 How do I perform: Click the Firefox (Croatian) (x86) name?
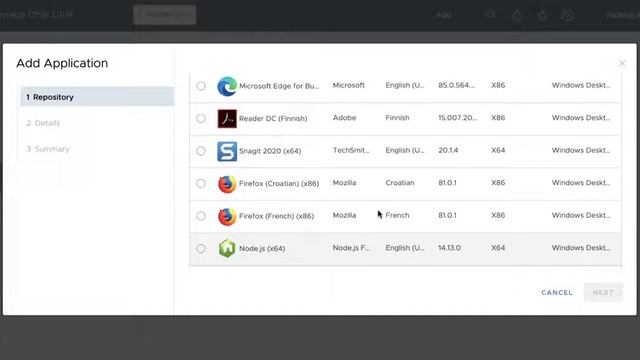pos(279,183)
